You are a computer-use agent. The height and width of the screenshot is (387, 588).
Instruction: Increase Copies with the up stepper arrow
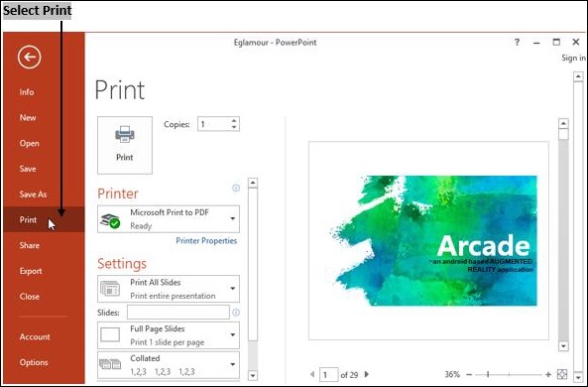pyautogui.click(x=234, y=121)
